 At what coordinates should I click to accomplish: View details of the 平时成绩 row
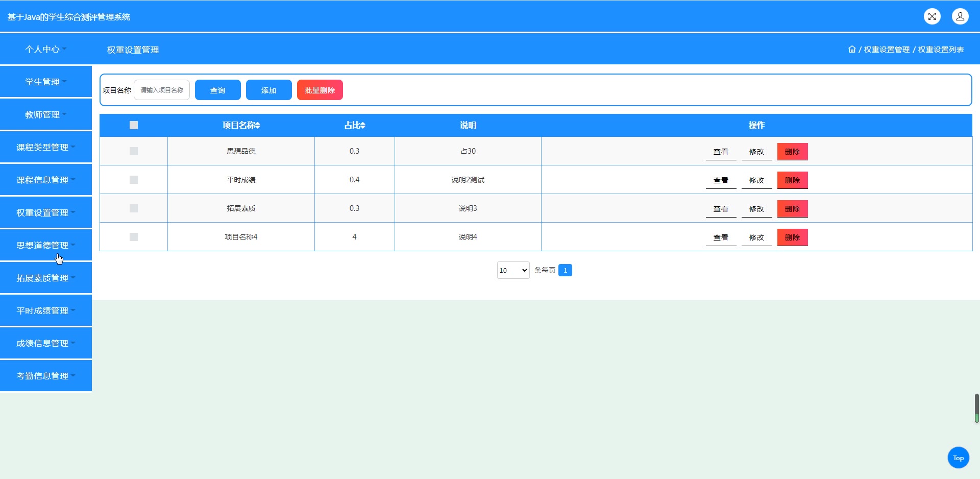[x=721, y=180]
